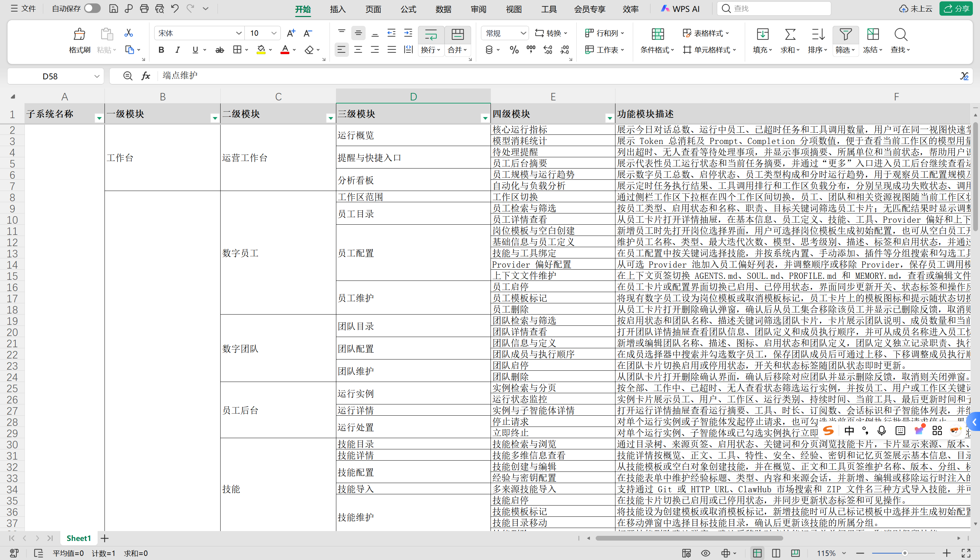Click the Wrap Text (换行) icon
Screen dimensions: 980x560
[x=431, y=34]
